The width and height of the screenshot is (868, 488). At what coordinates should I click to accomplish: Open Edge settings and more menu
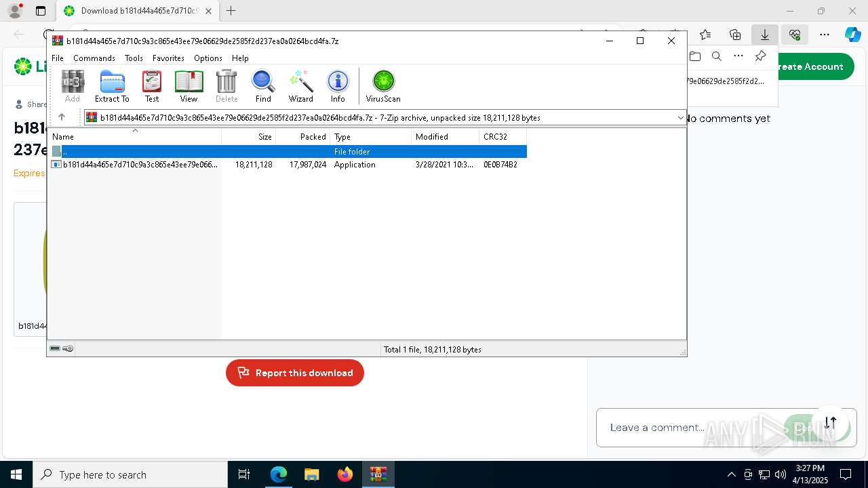[825, 35]
